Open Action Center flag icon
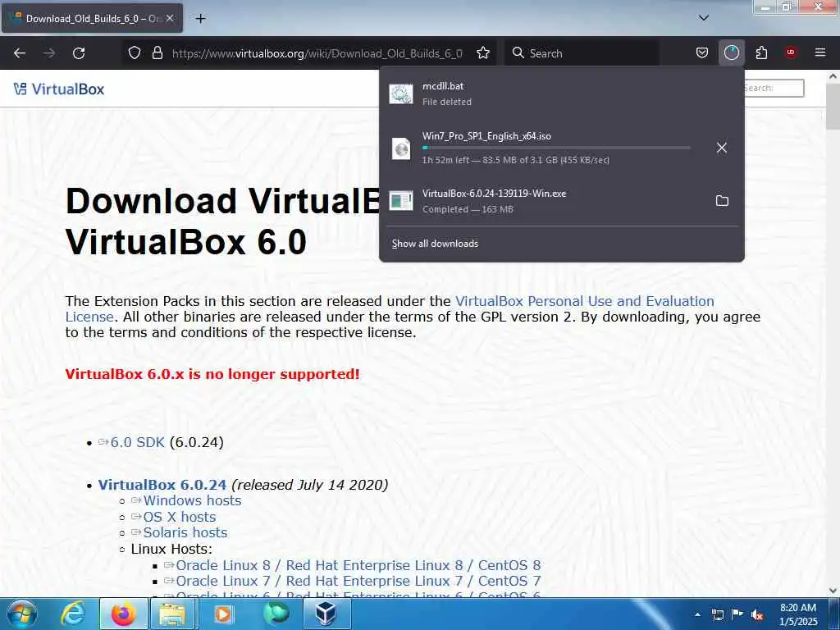 click(x=737, y=614)
